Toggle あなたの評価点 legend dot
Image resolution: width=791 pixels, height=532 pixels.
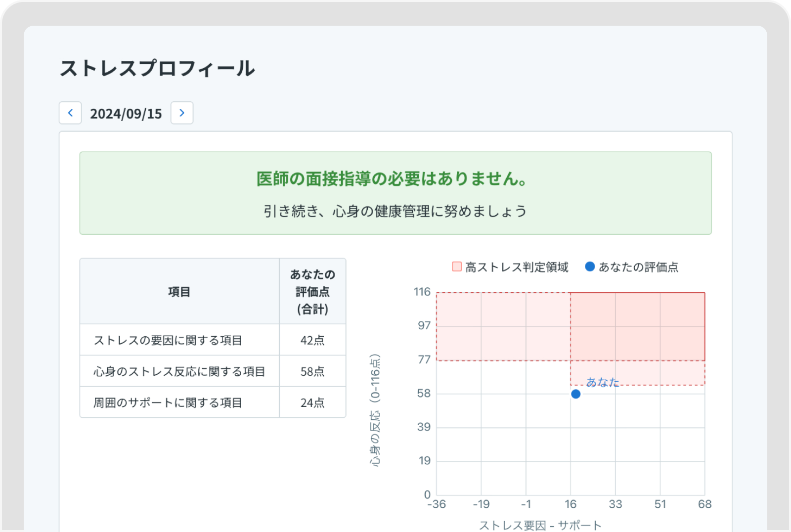590,267
